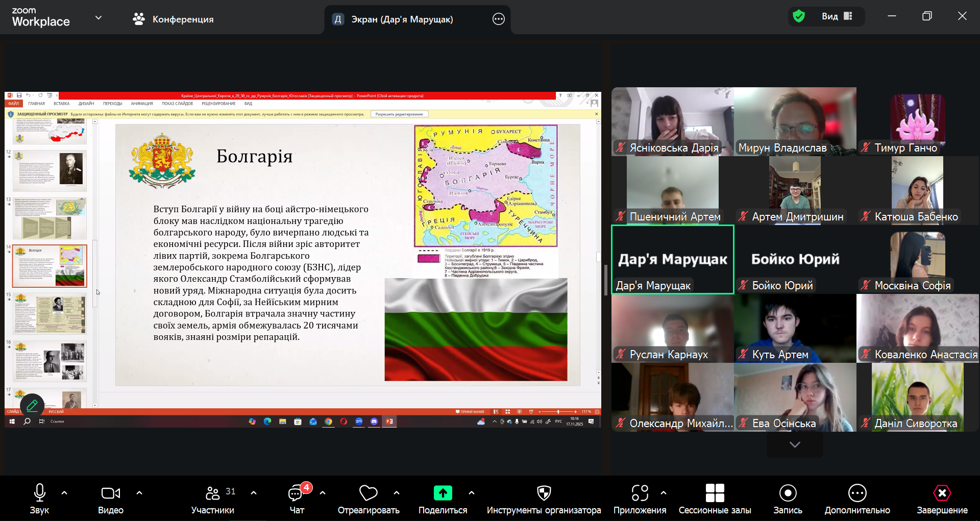Expand the Zoom Workplace dropdown chevron
Image resolution: width=980 pixels, height=521 pixels.
tap(99, 18)
